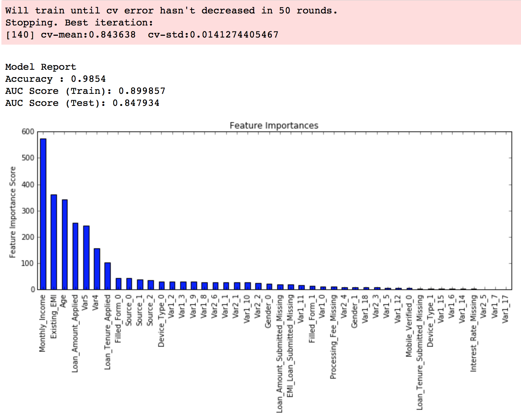The image size is (521, 420).
Task: Click the Interest_Rate_Missing axis label
Action: coord(474,333)
